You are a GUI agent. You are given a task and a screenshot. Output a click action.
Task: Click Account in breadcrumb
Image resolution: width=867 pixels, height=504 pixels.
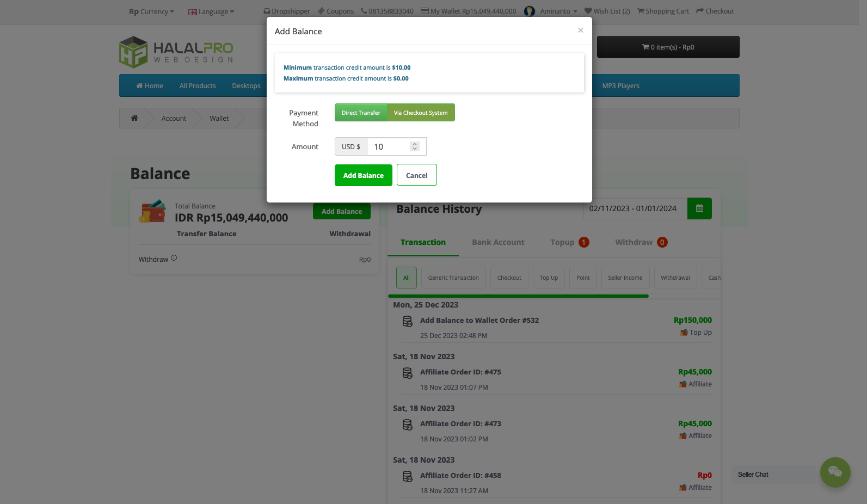tap(174, 118)
